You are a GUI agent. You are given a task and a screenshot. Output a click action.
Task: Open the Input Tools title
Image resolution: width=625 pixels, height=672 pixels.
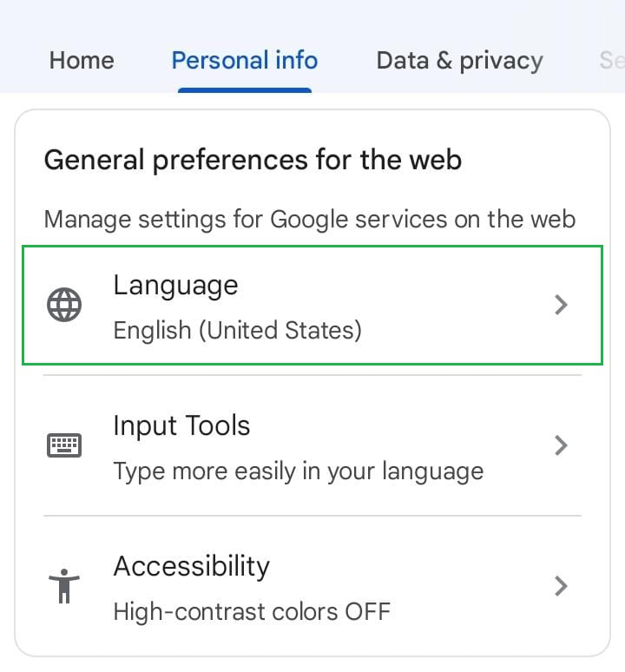(181, 426)
